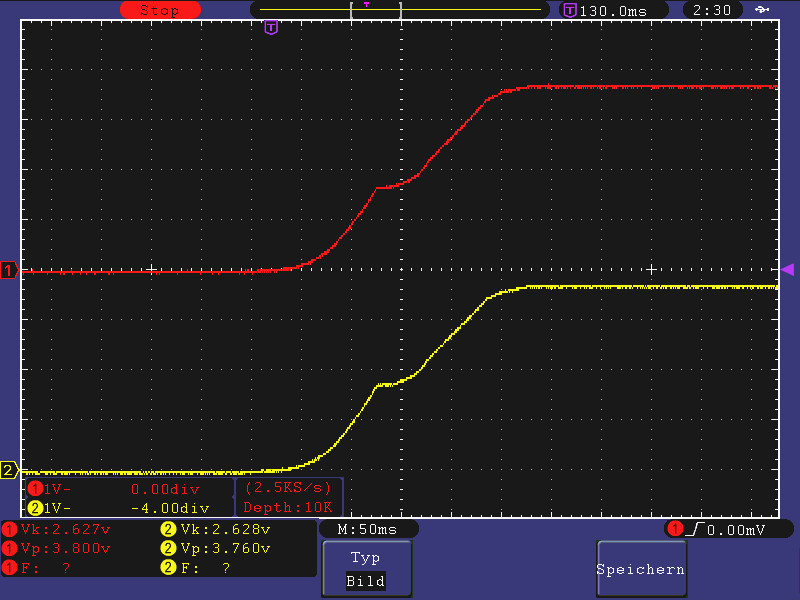Click channel 2 Vk 2.628V measurement
This screenshot has width=800, height=600.
tap(224, 529)
